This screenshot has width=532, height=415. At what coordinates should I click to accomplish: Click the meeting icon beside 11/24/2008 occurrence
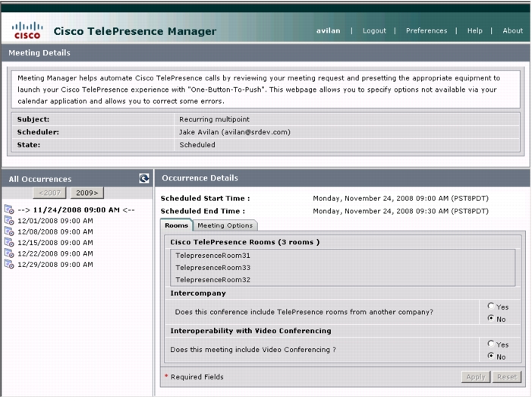9,209
